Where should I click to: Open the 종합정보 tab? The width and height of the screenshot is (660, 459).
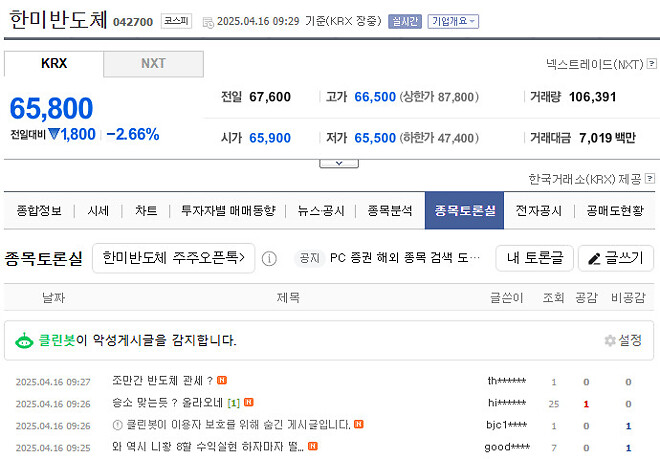[39, 211]
